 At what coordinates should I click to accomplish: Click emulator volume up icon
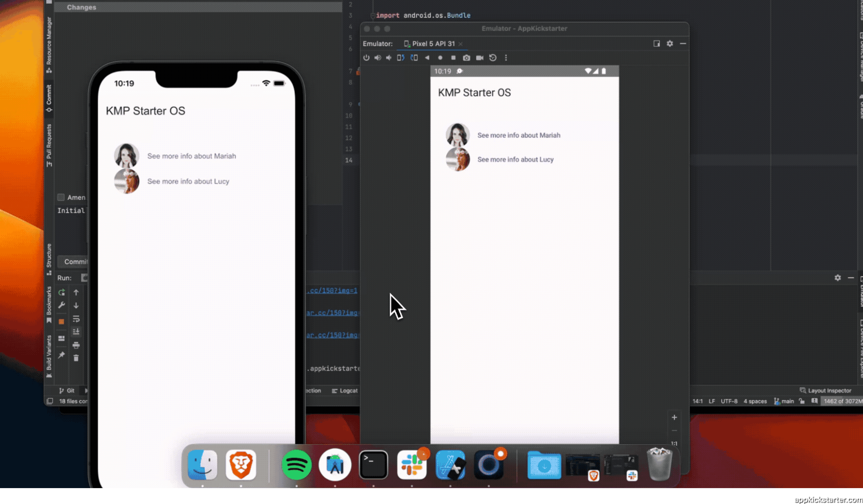click(377, 58)
